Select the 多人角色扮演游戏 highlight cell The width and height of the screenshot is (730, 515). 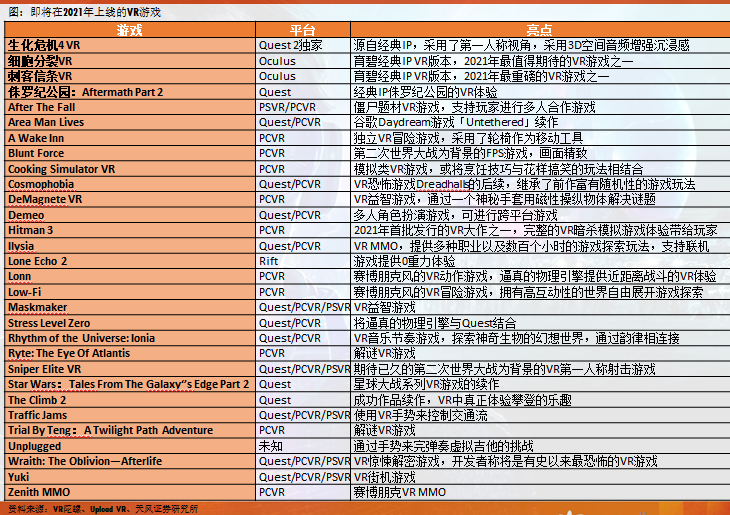click(541, 215)
